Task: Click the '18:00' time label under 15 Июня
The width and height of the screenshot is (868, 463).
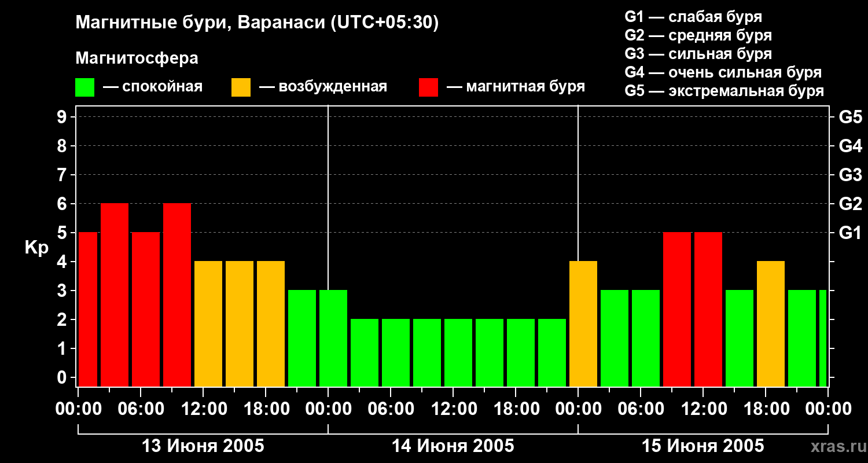Action: pyautogui.click(x=766, y=409)
